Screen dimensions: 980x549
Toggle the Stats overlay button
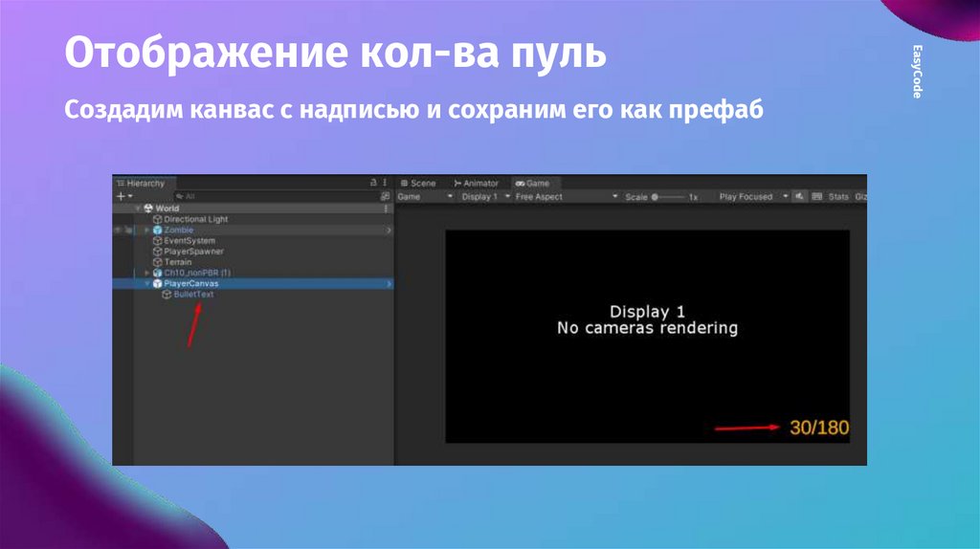tap(838, 197)
